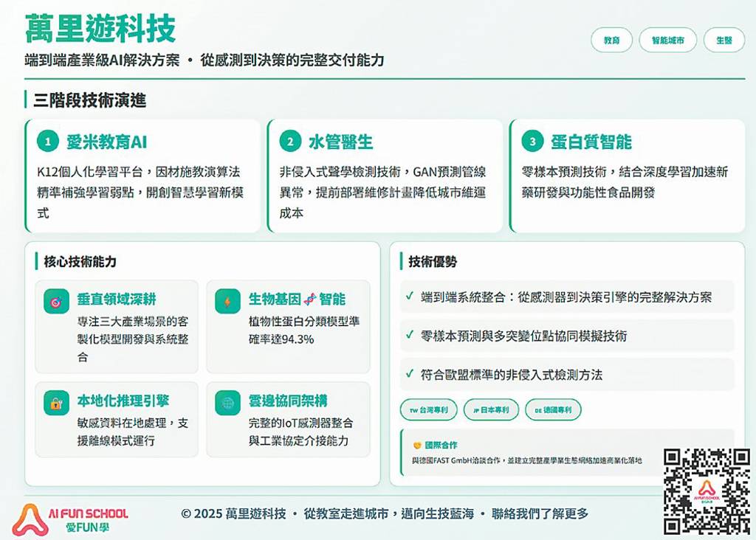
Task: Click the 德國專利 patent badge
Action: click(x=553, y=409)
